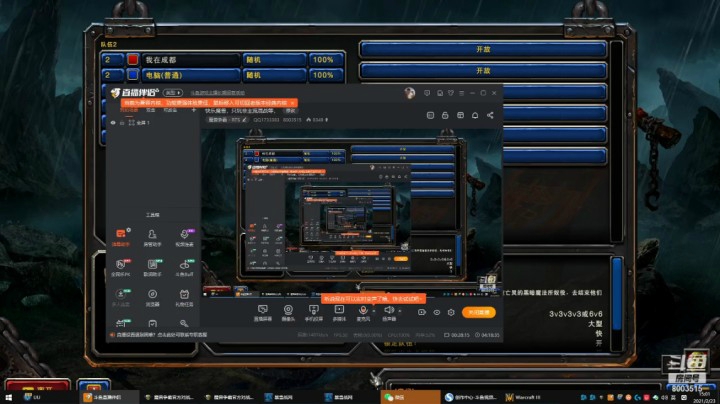Click the user avatar in the streaming app title bar
Screen dimensions: 720x404
tap(410, 93)
